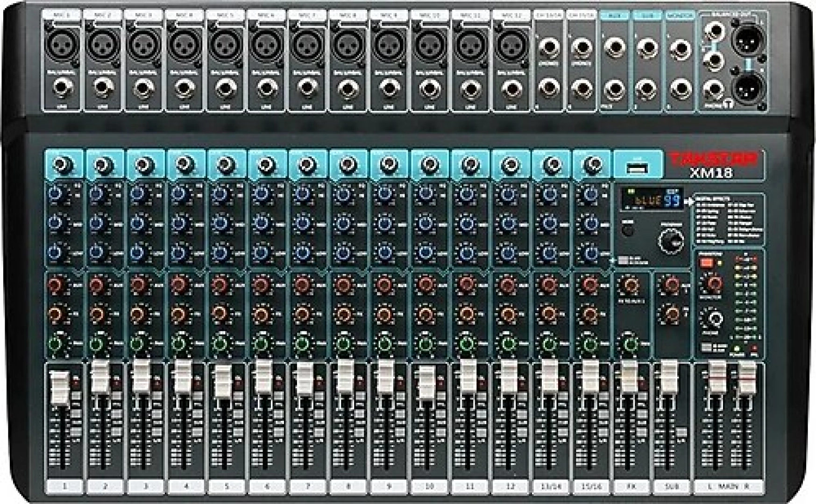Click the MIC 1 XLR input jack

(62, 45)
